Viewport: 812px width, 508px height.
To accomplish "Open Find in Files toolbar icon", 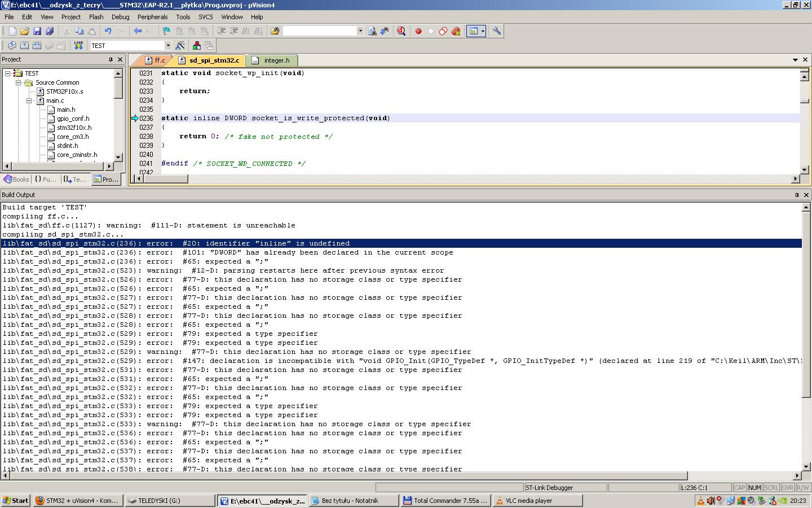I will pos(275,31).
